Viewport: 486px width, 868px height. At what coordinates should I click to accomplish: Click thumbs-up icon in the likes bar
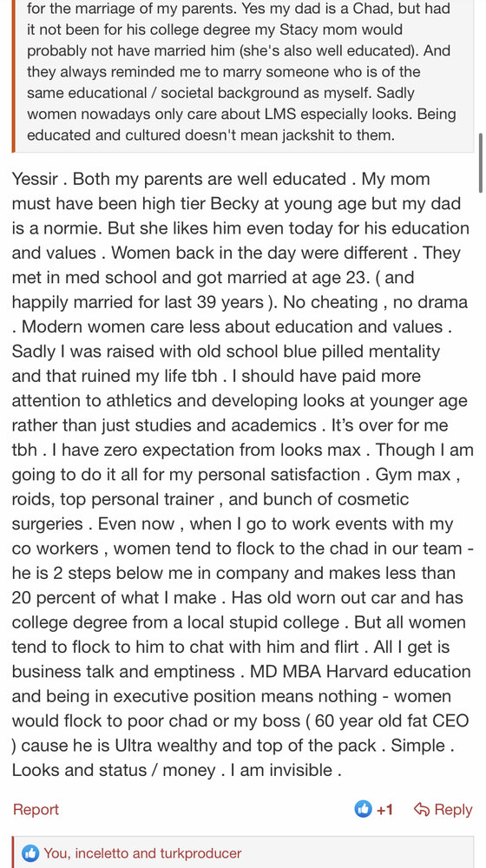[30, 853]
